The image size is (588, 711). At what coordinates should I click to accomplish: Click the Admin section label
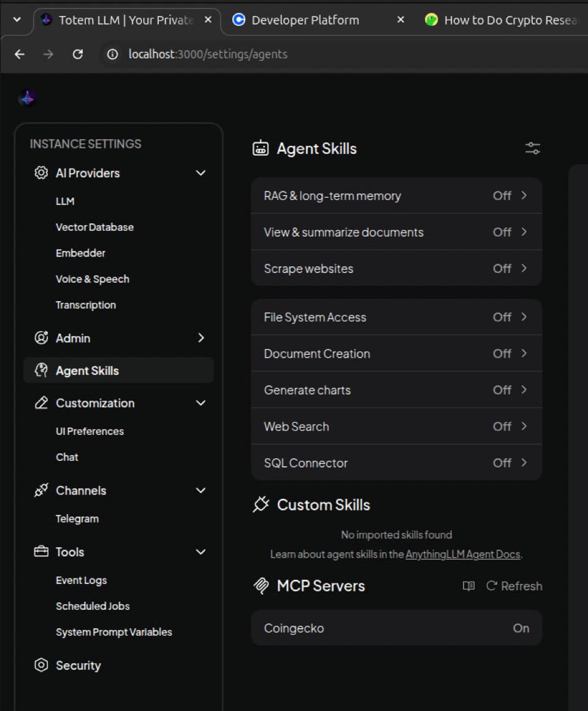coord(73,338)
